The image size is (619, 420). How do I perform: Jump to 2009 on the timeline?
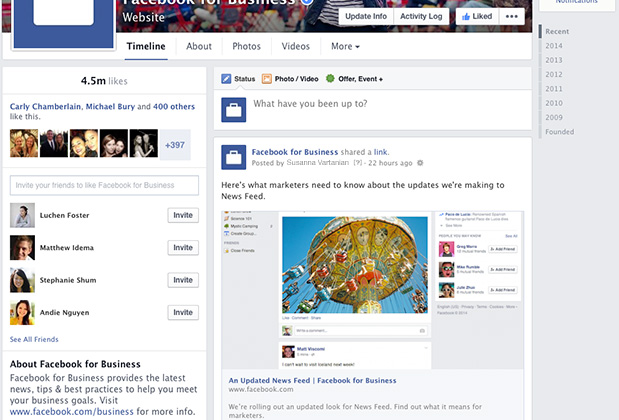[x=554, y=117]
